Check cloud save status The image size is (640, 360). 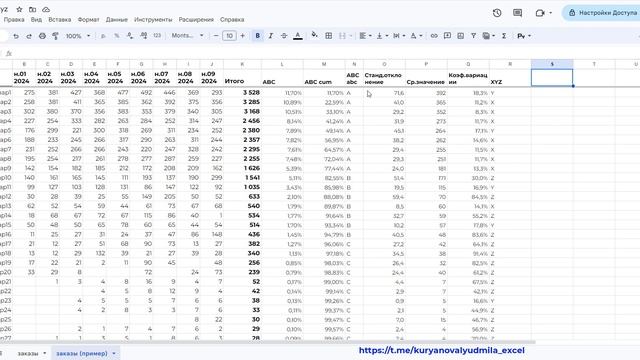[x=46, y=9]
